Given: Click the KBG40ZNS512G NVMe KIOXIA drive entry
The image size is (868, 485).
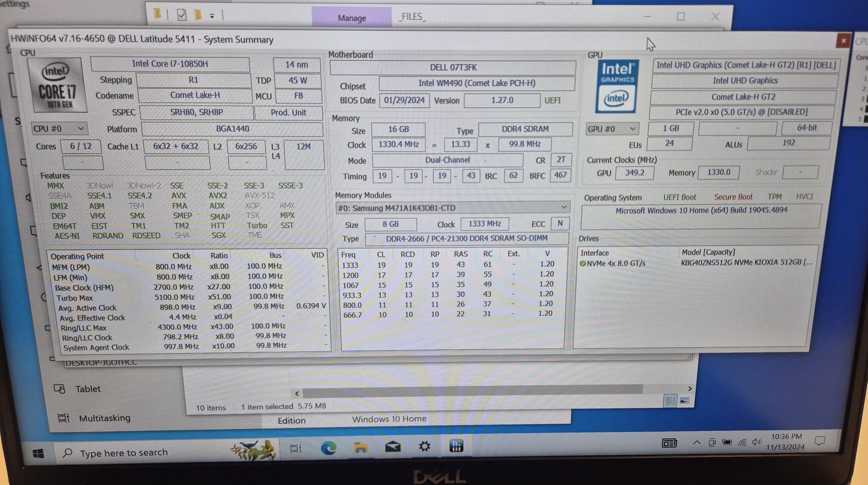Looking at the screenshot, I should [x=746, y=262].
